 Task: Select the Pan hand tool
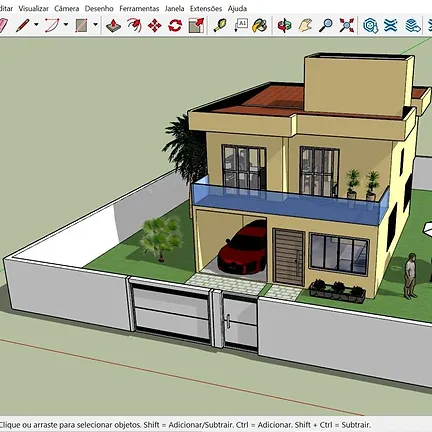click(305, 25)
